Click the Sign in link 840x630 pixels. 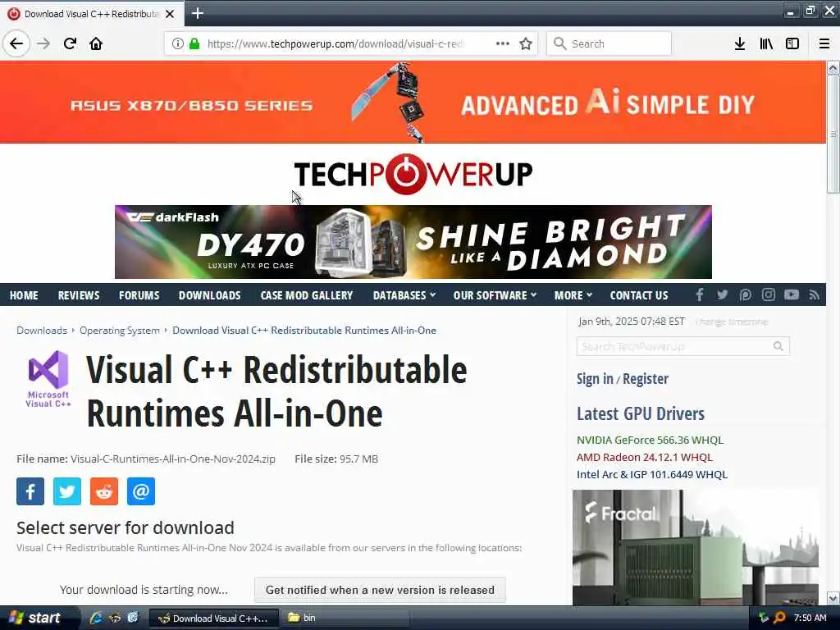pos(595,379)
